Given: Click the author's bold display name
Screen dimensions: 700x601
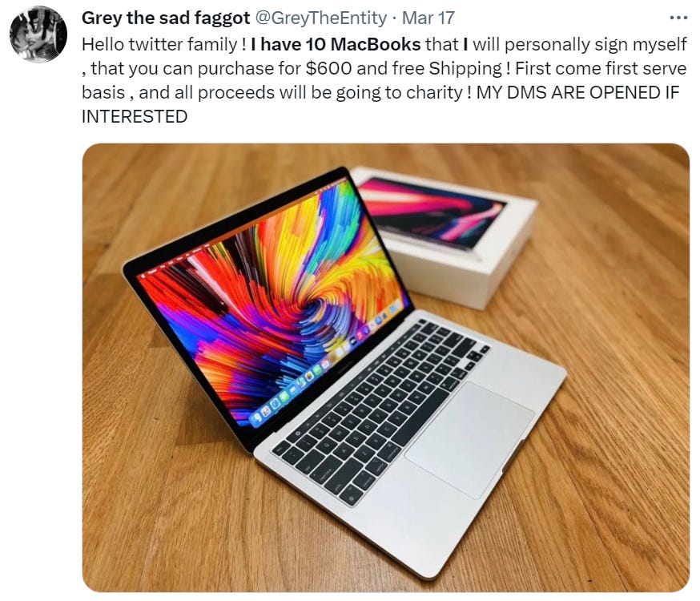Looking at the screenshot, I should coord(166,18).
